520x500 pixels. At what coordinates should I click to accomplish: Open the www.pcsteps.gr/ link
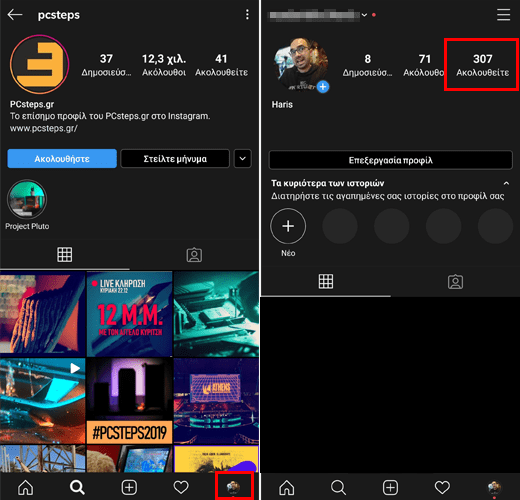pyautogui.click(x=44, y=128)
